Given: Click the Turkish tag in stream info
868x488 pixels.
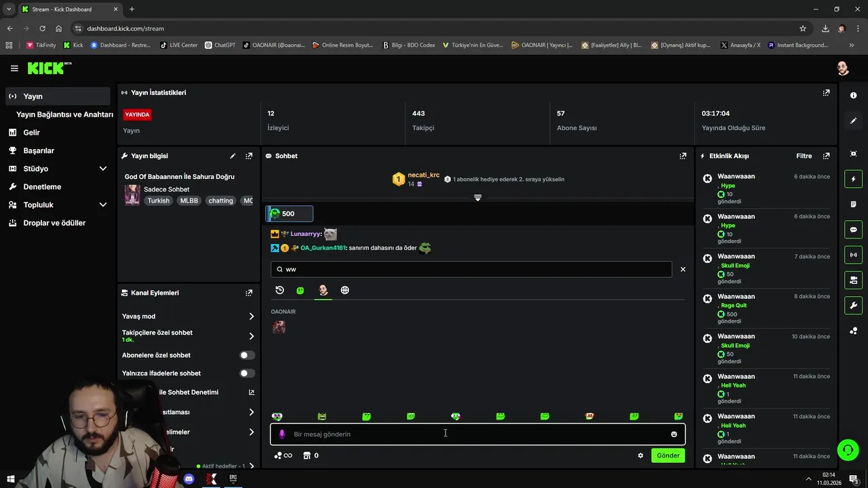Looking at the screenshot, I should 159,201.
